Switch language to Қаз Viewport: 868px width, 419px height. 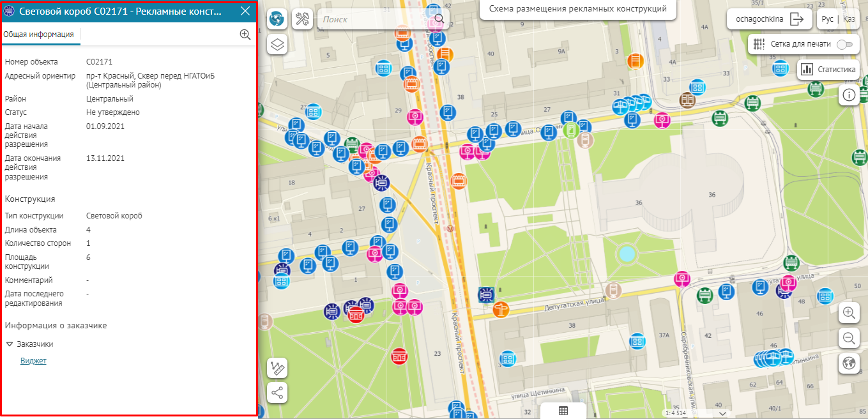coord(849,19)
